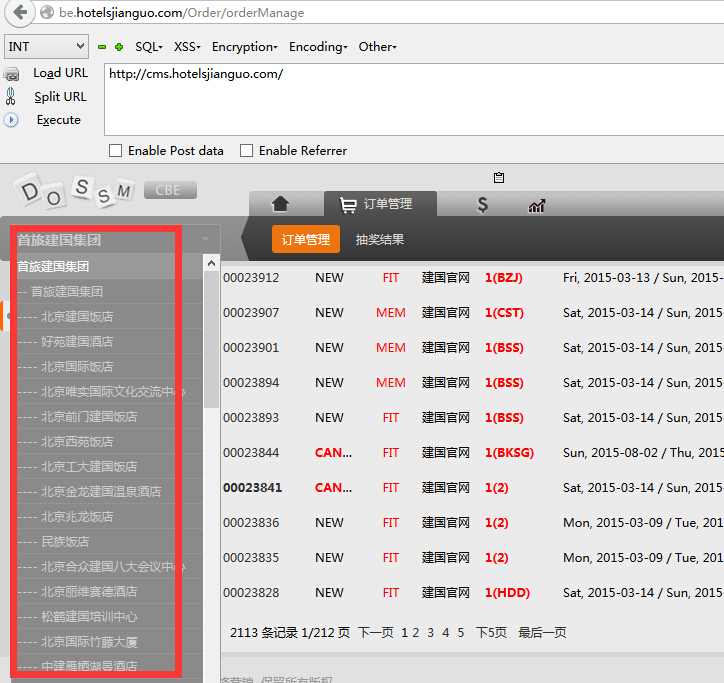Enable Post data checkbox

click(115, 151)
